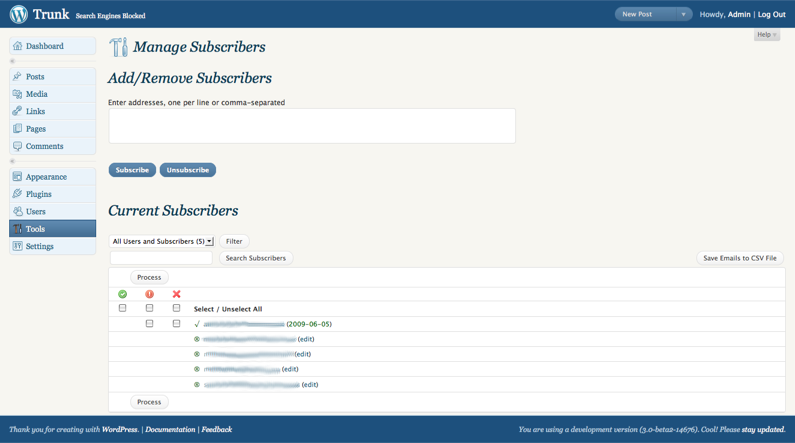Click the Media icon in sidebar
Viewport: 795px width, 443px height.
click(18, 94)
